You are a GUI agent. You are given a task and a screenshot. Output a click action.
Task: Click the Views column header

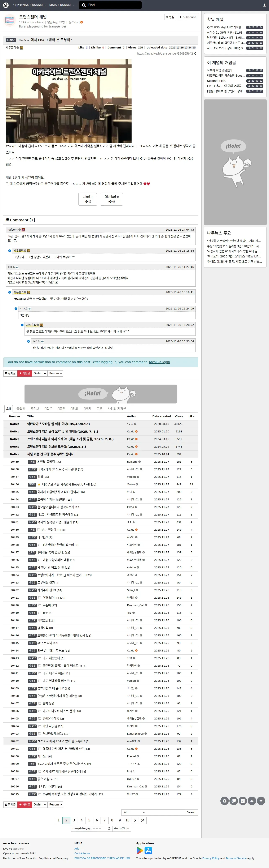(x=179, y=416)
